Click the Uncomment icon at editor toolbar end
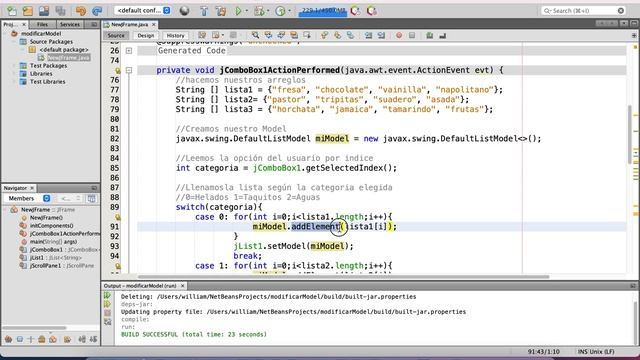Image resolution: width=640 pixels, height=360 pixels. pos(442,36)
